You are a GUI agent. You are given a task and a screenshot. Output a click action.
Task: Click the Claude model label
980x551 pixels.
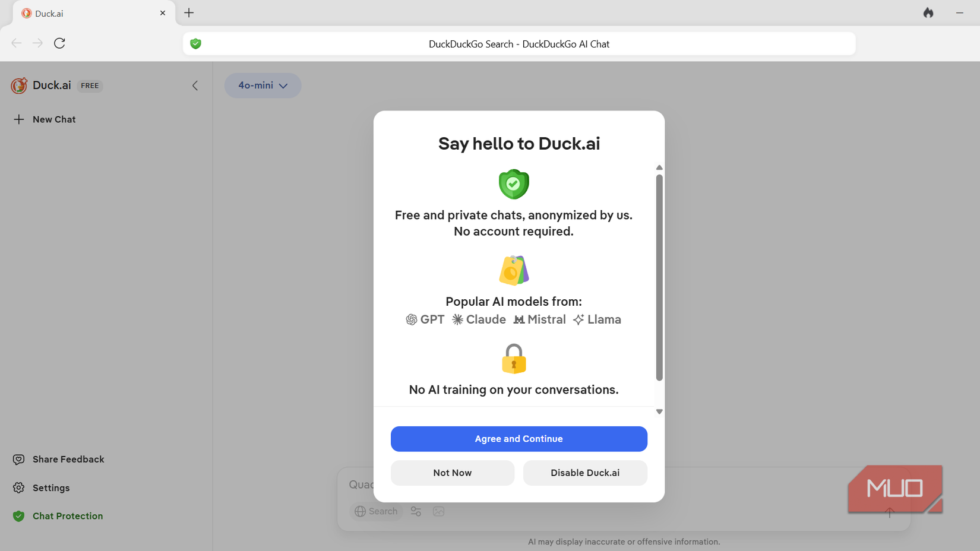coord(479,319)
